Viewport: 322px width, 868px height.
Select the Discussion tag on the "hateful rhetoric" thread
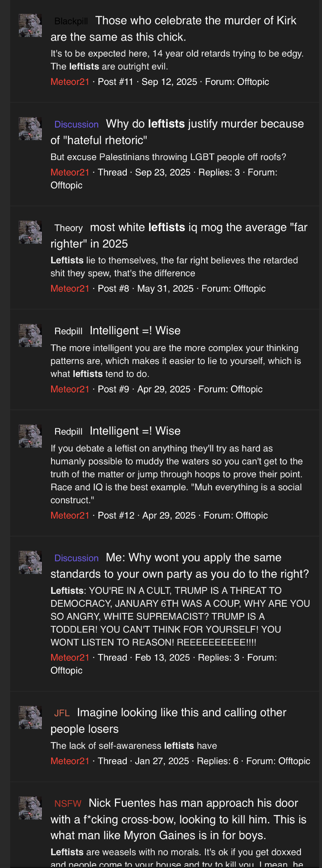76,124
